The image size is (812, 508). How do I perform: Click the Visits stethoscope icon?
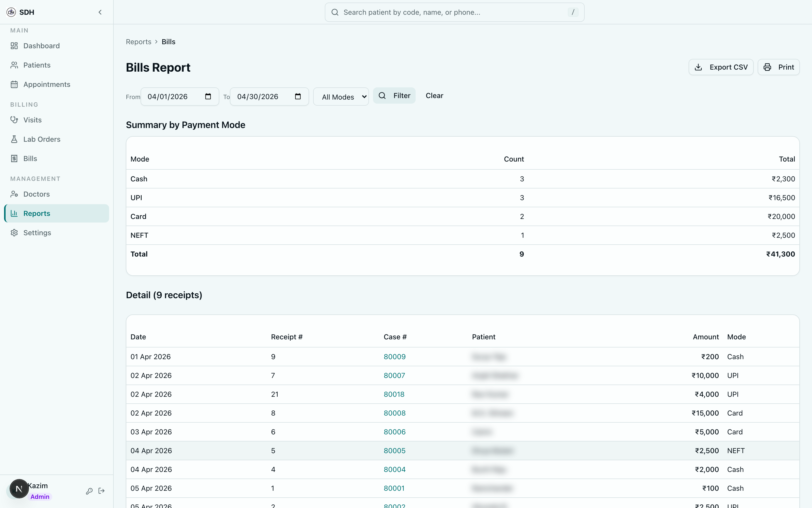point(14,120)
